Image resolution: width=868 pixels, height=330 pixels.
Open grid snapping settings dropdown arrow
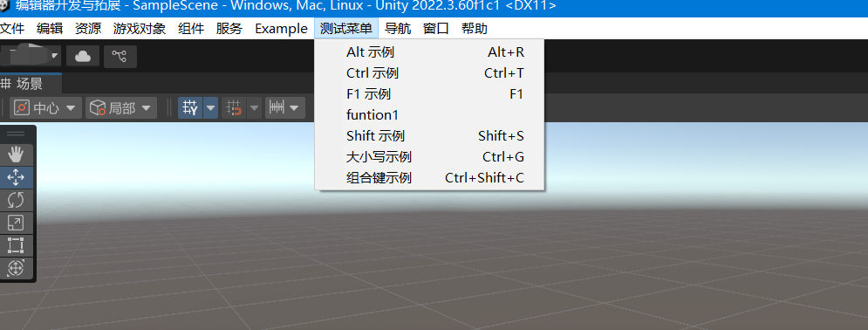coord(254,108)
